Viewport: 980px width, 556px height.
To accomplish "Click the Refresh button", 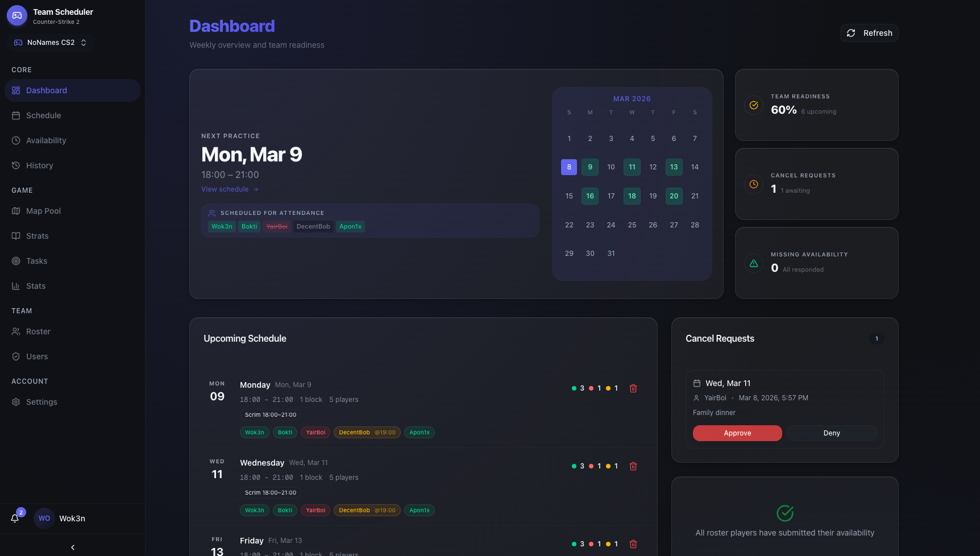I will point(869,32).
